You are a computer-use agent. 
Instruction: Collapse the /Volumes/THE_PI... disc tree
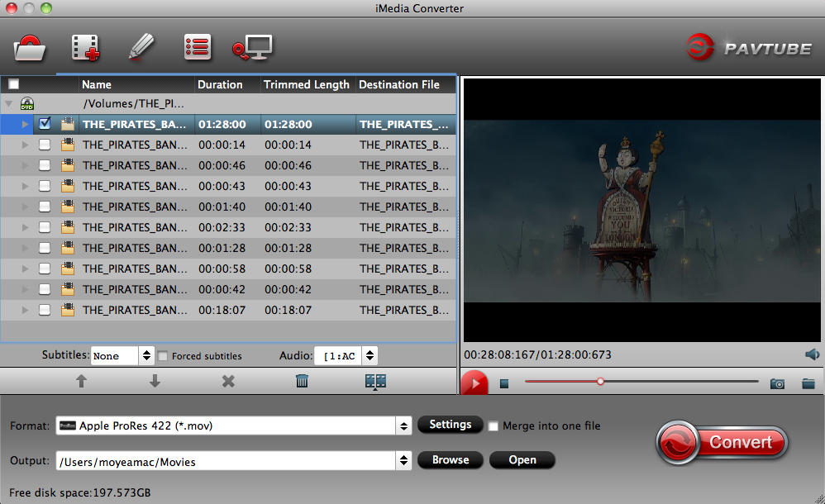[x=9, y=103]
